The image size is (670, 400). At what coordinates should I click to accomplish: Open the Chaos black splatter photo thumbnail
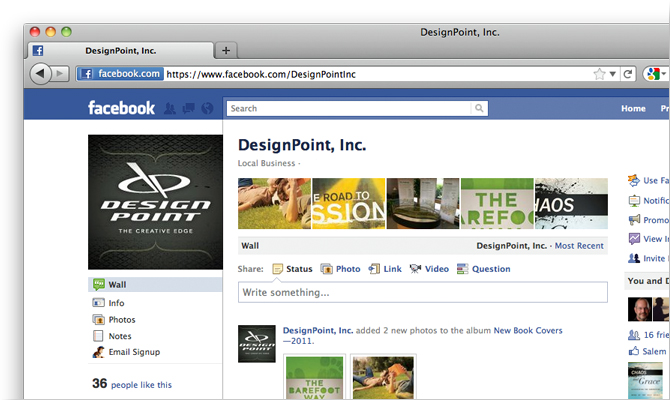click(571, 203)
